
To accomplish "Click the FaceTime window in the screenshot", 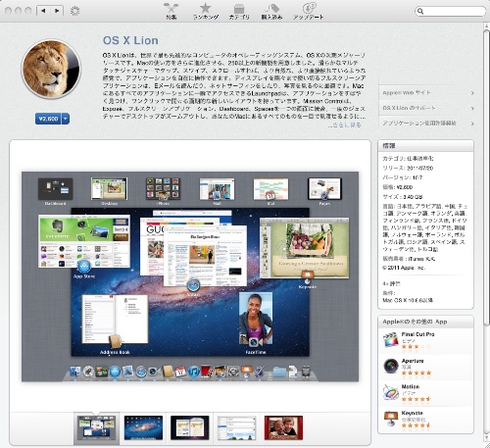I will pos(256,319).
